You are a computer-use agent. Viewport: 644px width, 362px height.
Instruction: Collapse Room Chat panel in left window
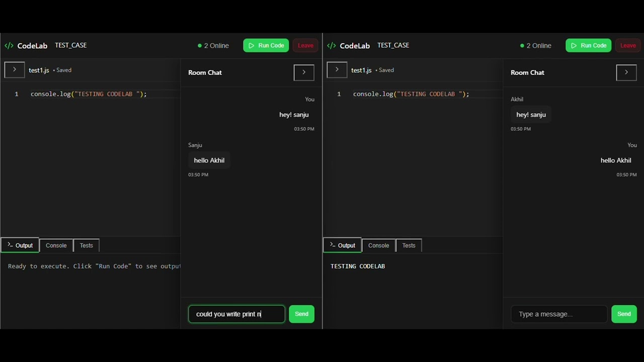[304, 72]
